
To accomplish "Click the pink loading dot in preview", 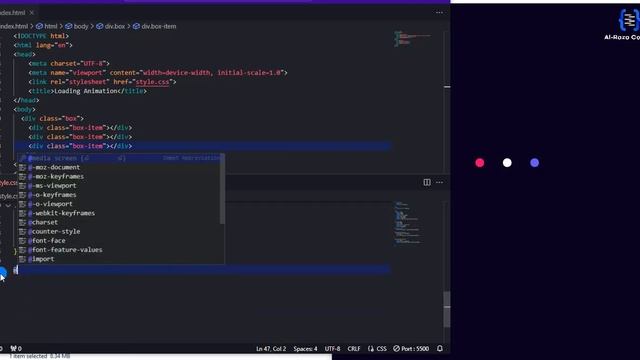I will pyautogui.click(x=480, y=163).
